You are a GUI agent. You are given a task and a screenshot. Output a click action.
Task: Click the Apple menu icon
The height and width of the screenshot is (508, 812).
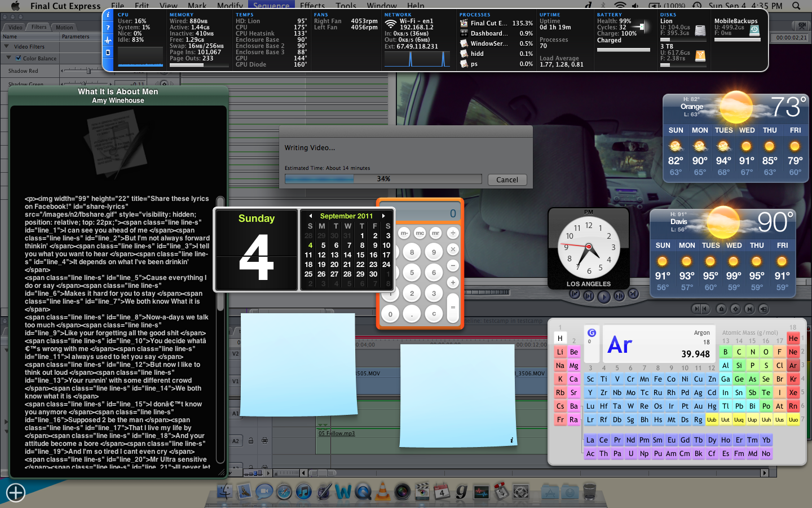point(15,6)
